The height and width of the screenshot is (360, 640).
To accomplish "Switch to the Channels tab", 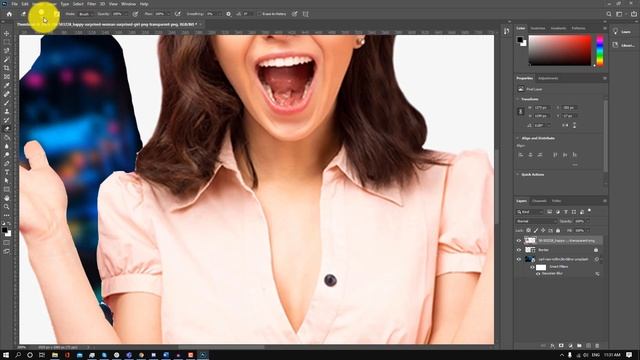I will pyautogui.click(x=539, y=201).
